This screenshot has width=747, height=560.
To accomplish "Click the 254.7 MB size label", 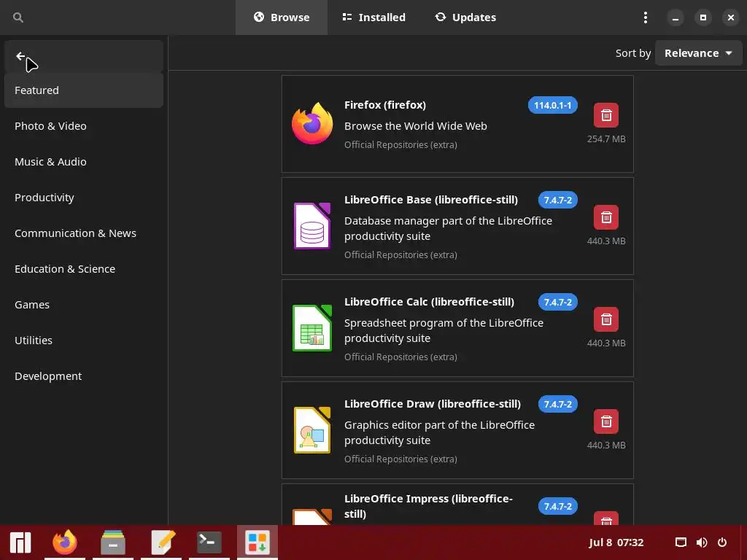I will coord(606,139).
